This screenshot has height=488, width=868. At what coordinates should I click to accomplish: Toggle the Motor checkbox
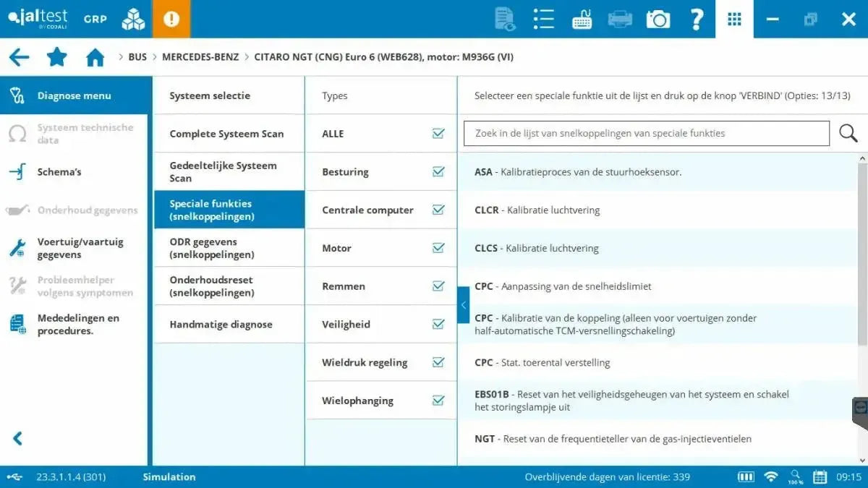click(x=438, y=247)
